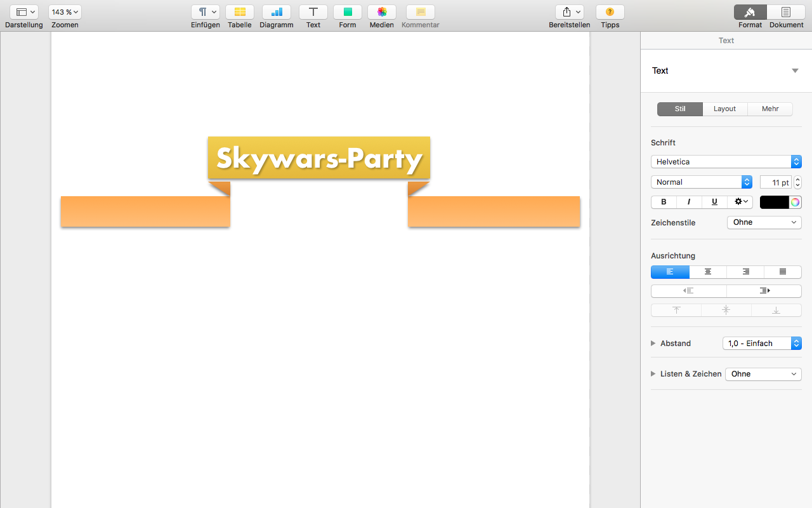Click the Tipps help icon
The width and height of the screenshot is (812, 508).
610,12
